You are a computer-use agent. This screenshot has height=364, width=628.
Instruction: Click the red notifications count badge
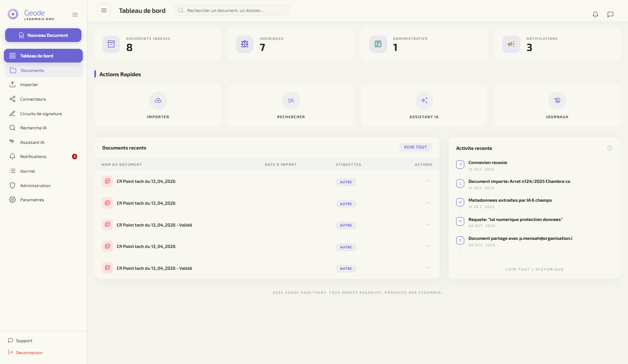(75, 157)
